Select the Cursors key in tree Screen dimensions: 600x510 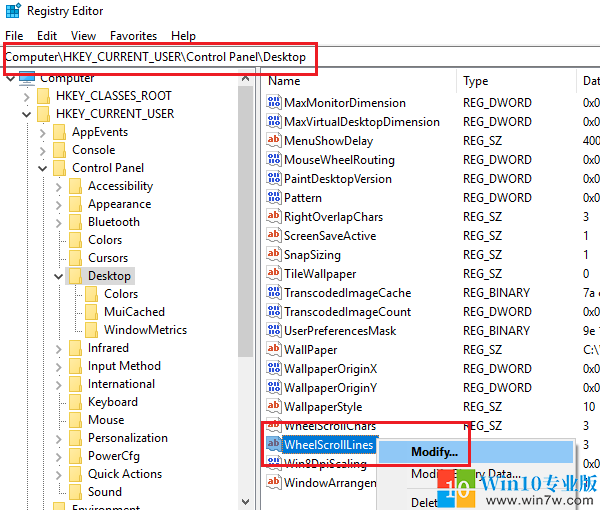[108, 258]
